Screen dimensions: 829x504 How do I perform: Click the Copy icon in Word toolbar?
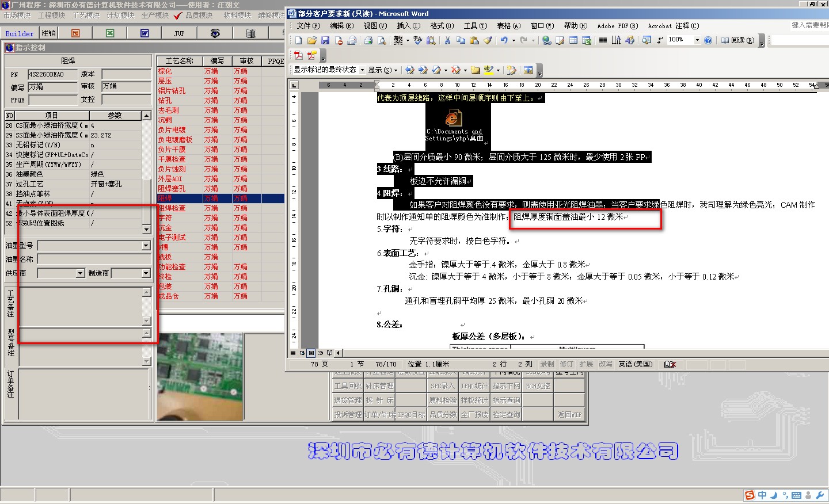point(461,40)
